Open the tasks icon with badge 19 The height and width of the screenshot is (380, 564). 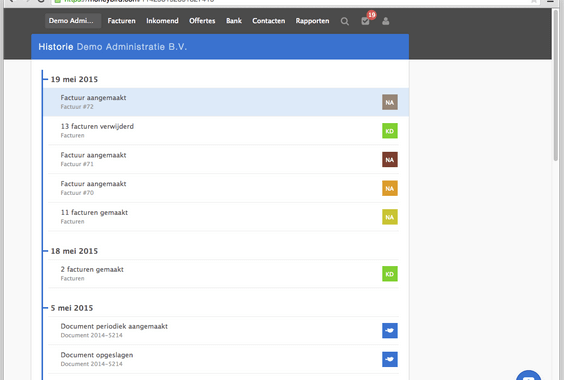365,21
